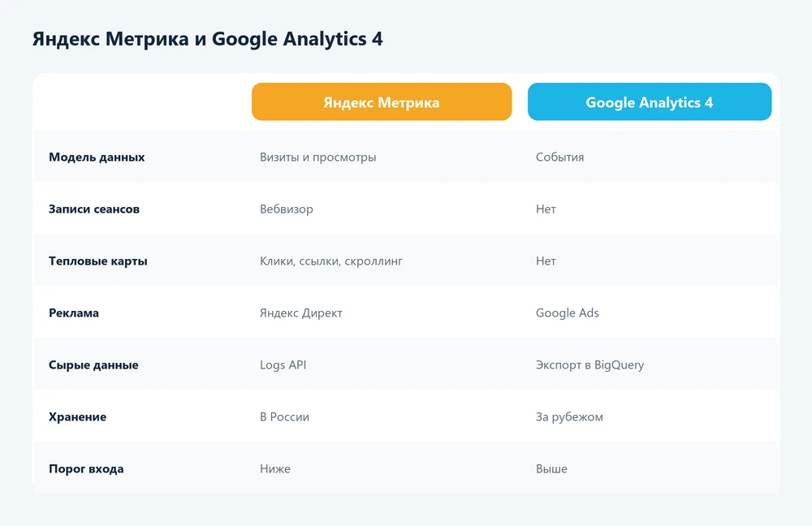
Task: Click the cell 'Клики, ссылки, скроллинг'
Action: (331, 261)
